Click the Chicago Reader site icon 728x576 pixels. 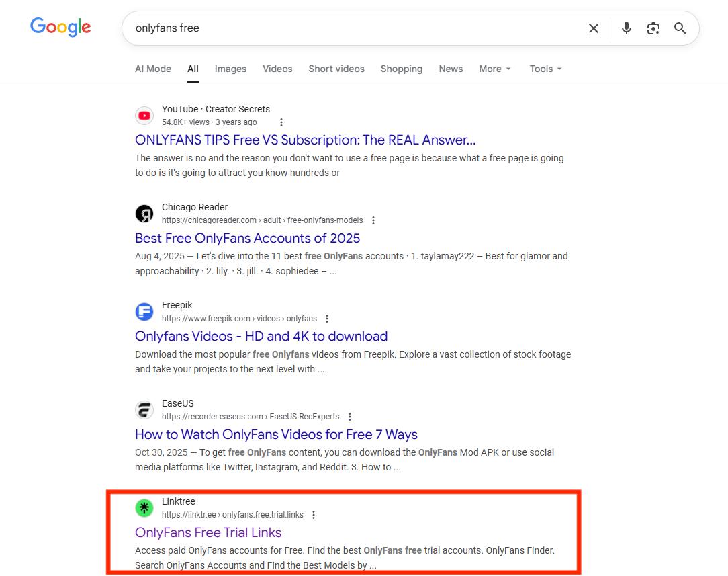[x=144, y=214]
